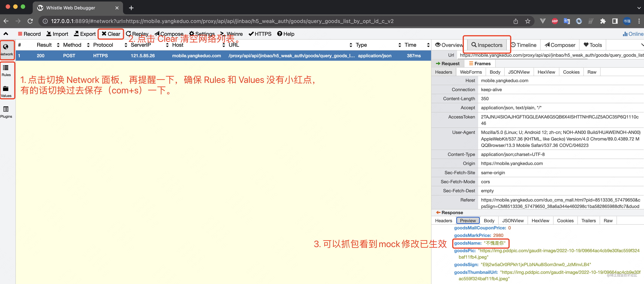Viewport: 644px width, 284px height.
Task: Open the Help link
Action: point(286,34)
